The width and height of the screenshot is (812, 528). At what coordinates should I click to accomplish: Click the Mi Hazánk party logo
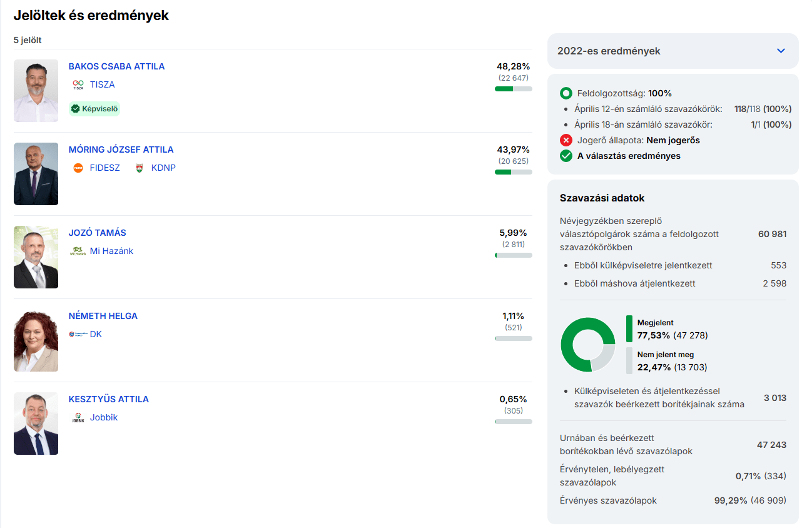coord(78,251)
